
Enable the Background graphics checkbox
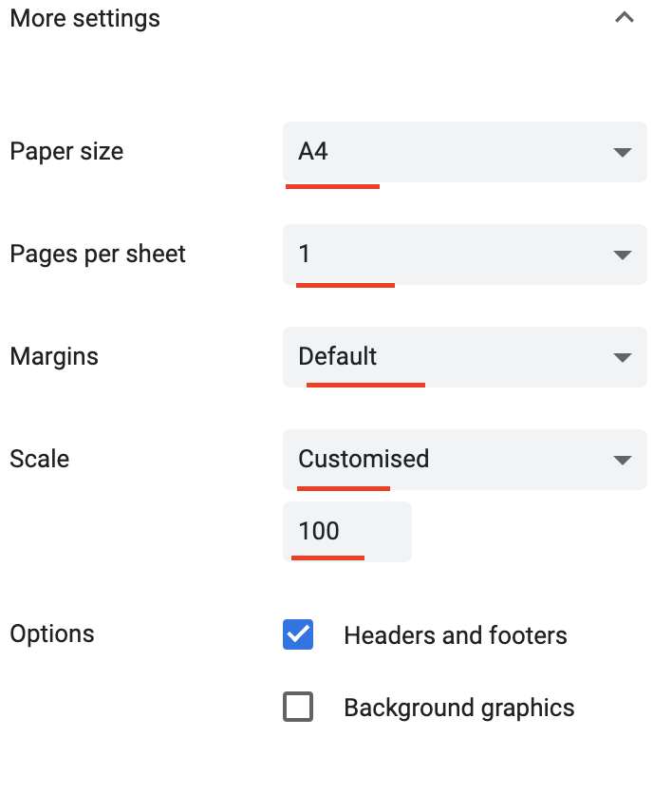[x=298, y=708]
